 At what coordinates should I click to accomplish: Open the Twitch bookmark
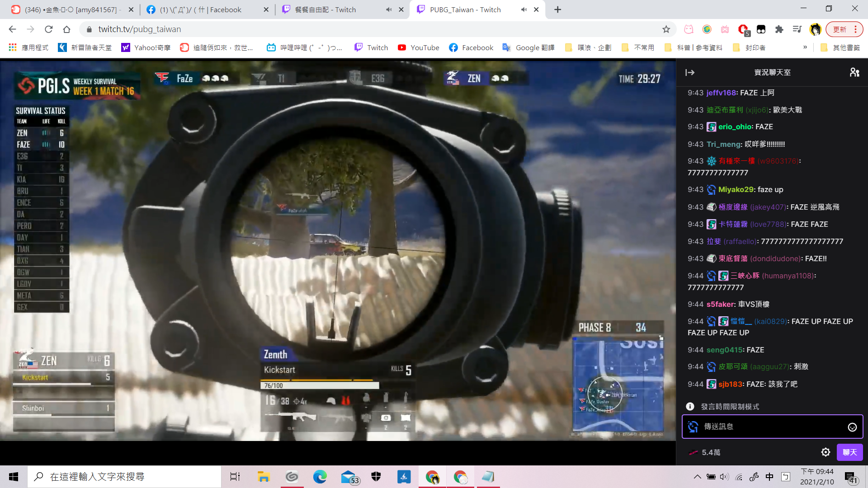tap(371, 47)
